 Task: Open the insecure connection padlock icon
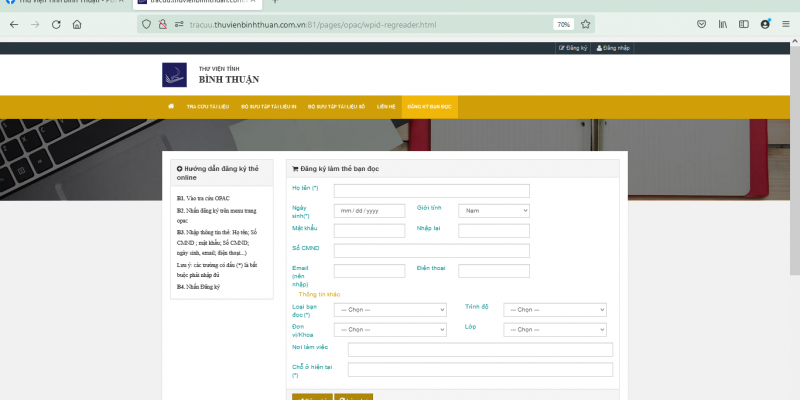click(x=162, y=24)
